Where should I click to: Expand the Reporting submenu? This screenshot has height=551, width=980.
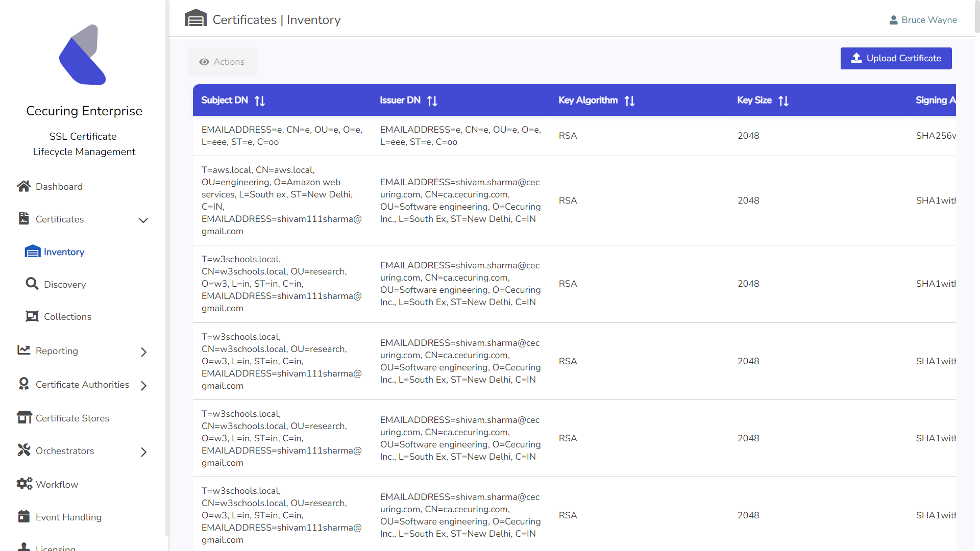click(143, 352)
